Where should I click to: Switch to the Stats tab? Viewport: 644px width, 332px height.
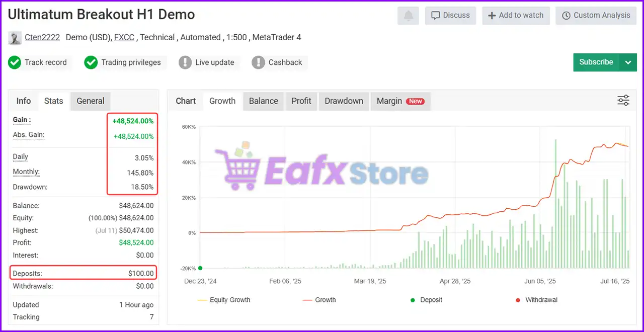click(54, 101)
